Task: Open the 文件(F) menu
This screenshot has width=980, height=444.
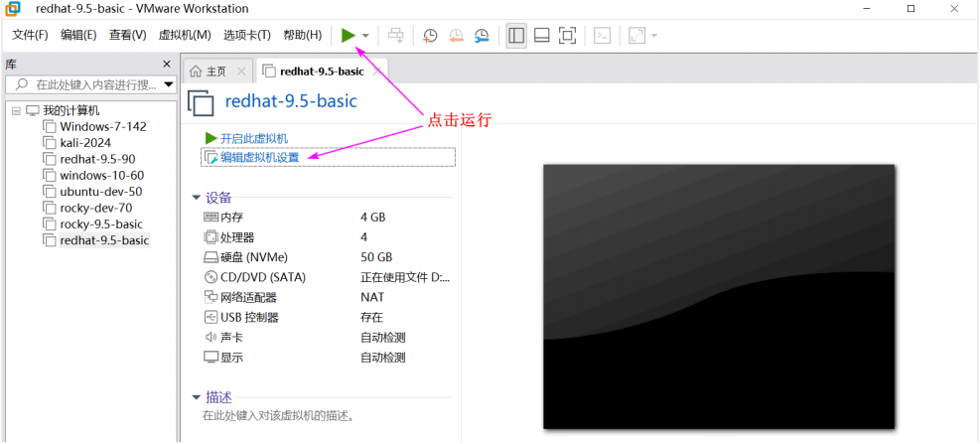Action: pyautogui.click(x=30, y=35)
